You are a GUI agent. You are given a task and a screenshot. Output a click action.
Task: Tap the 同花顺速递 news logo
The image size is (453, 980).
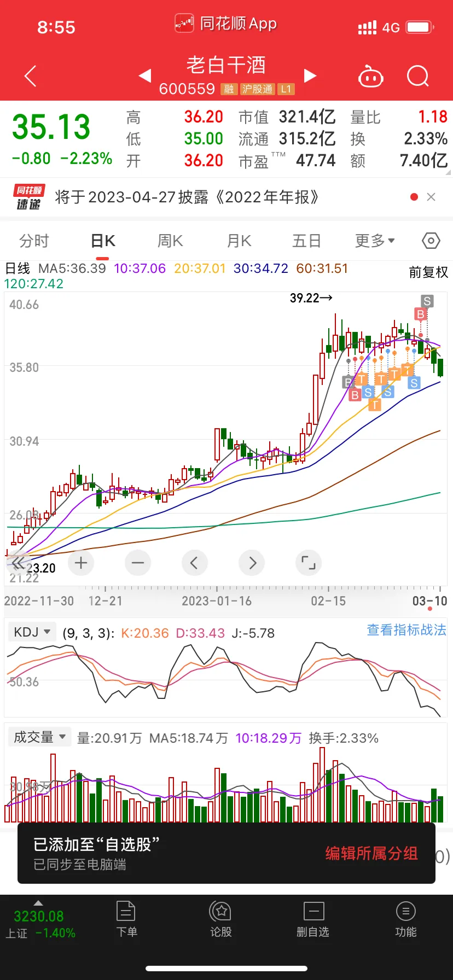(x=29, y=197)
